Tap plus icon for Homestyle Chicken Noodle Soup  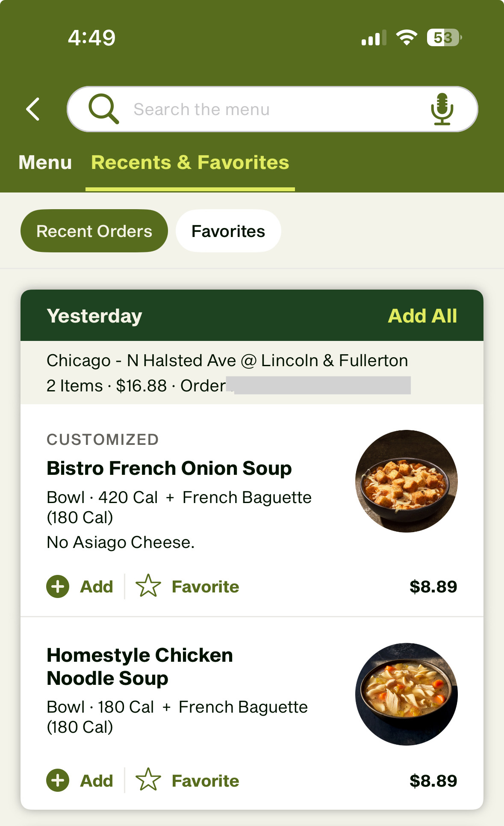[58, 780]
